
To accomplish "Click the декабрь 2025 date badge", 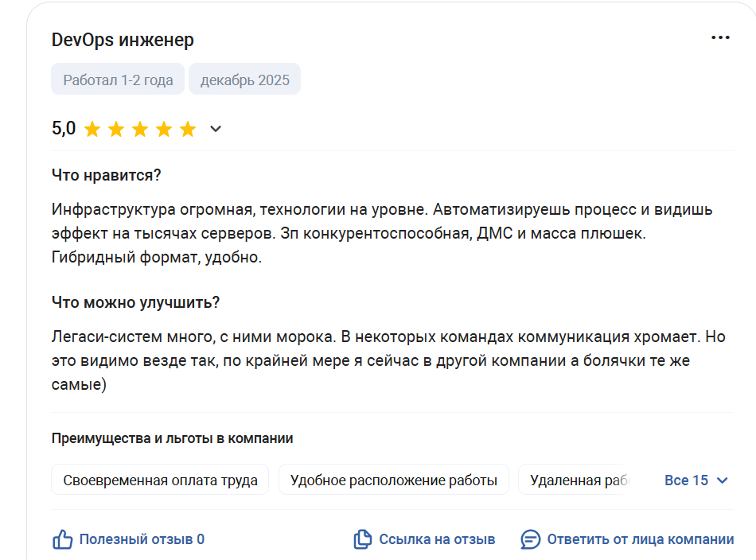I will click(244, 80).
